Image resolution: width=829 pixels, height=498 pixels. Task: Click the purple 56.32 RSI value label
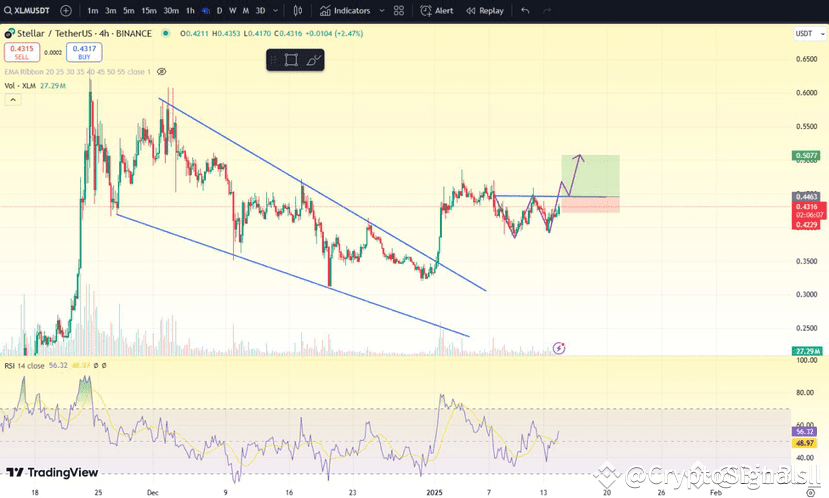805,432
